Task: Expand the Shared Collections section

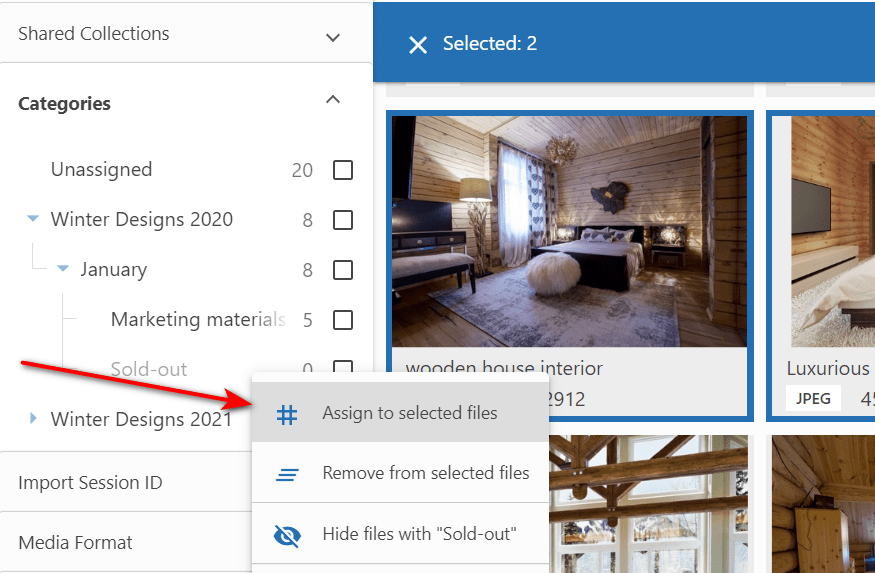Action: click(x=334, y=37)
